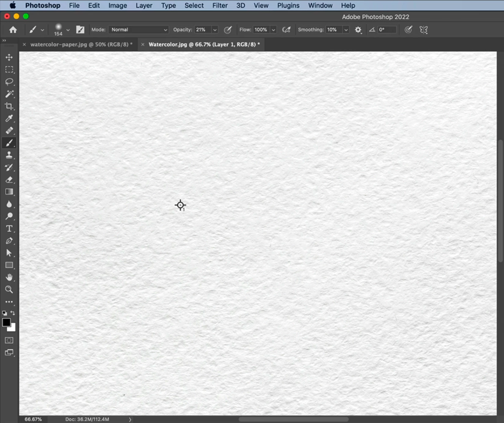Select the Zoom tool
The width and height of the screenshot is (504, 423).
coord(9,289)
